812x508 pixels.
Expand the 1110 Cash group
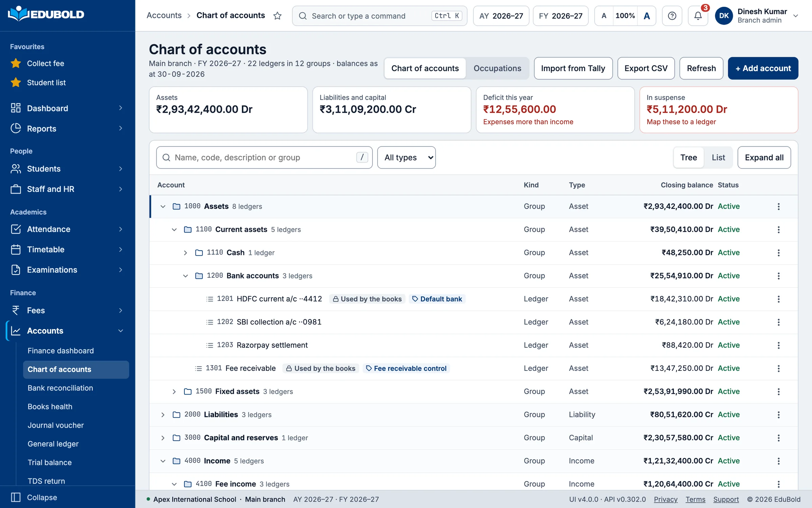pos(185,253)
